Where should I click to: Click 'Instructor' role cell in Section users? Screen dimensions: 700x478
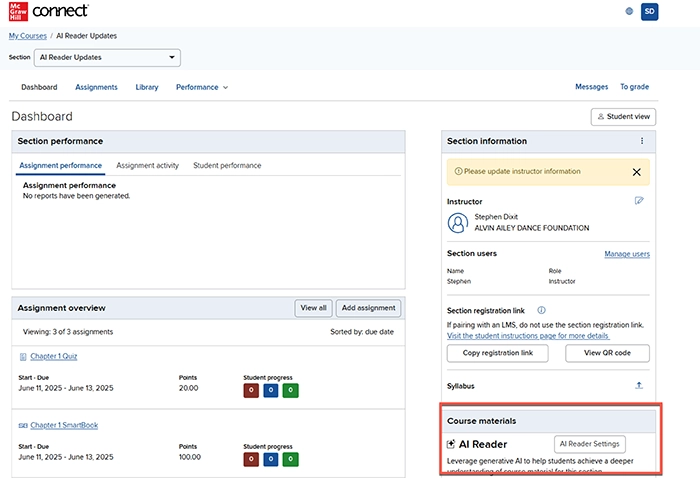coord(562,282)
